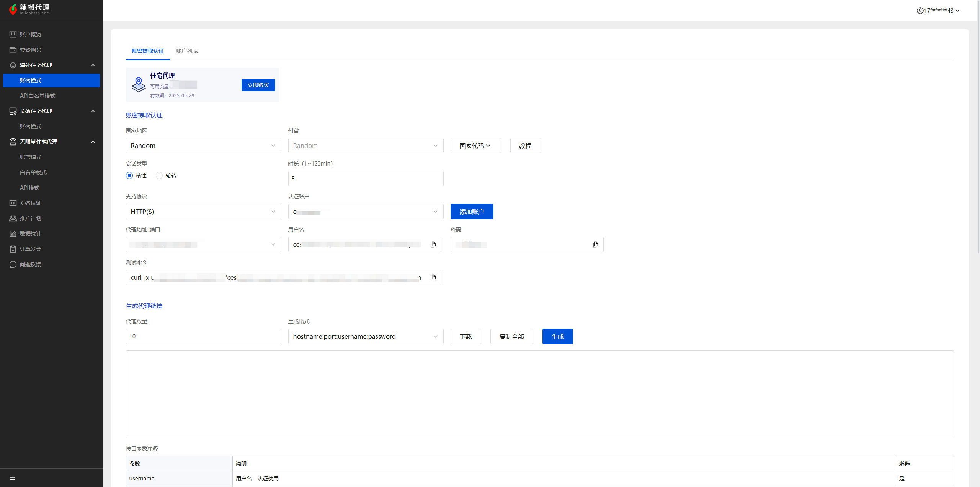Collapse the 海外住宅代理 sidebar section
This screenshot has height=487, width=980.
click(93, 65)
